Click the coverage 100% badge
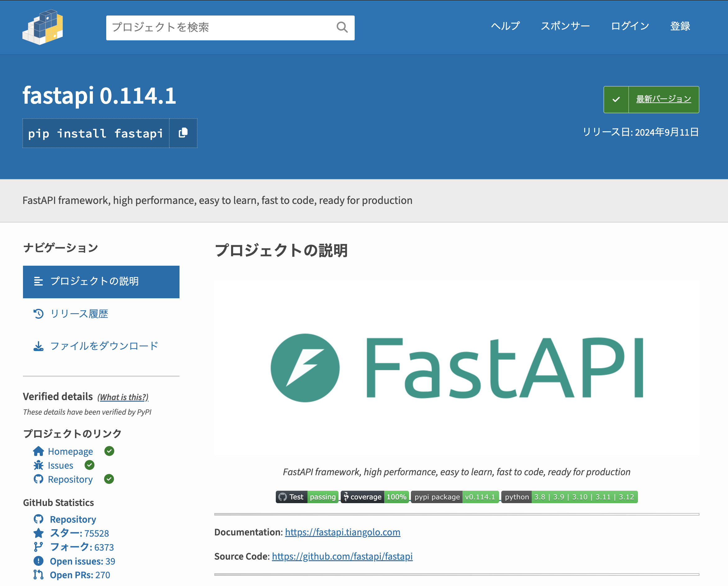This screenshot has height=586, width=728. coord(375,497)
